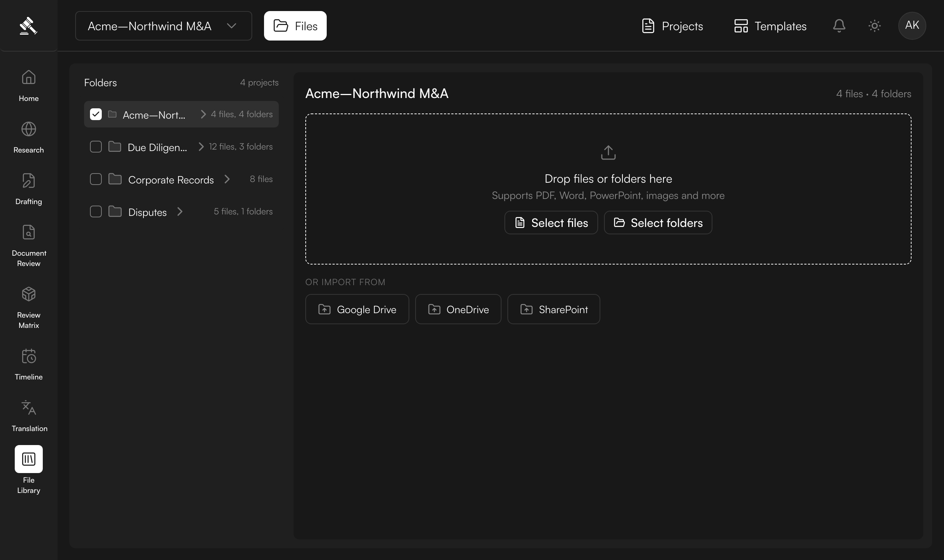Expand the Acme—Nort... folder chevron
This screenshot has height=560, width=944.
pyautogui.click(x=203, y=114)
